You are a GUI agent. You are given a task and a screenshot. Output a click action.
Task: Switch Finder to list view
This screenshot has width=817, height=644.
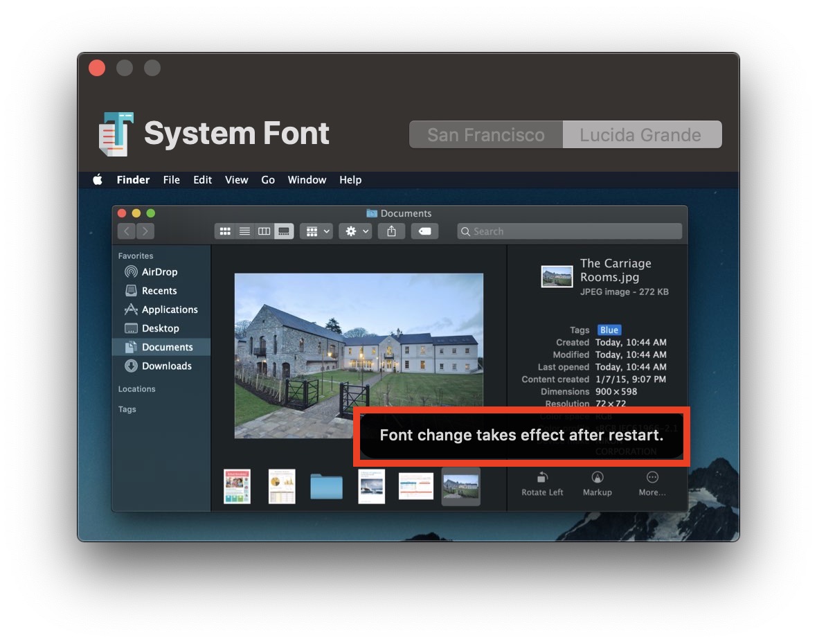(244, 231)
